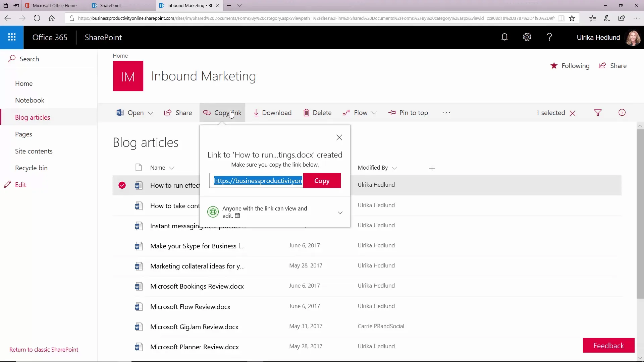Click the Word icon for Marketing collateral ideas
The image size is (644, 362).
pyautogui.click(x=139, y=266)
